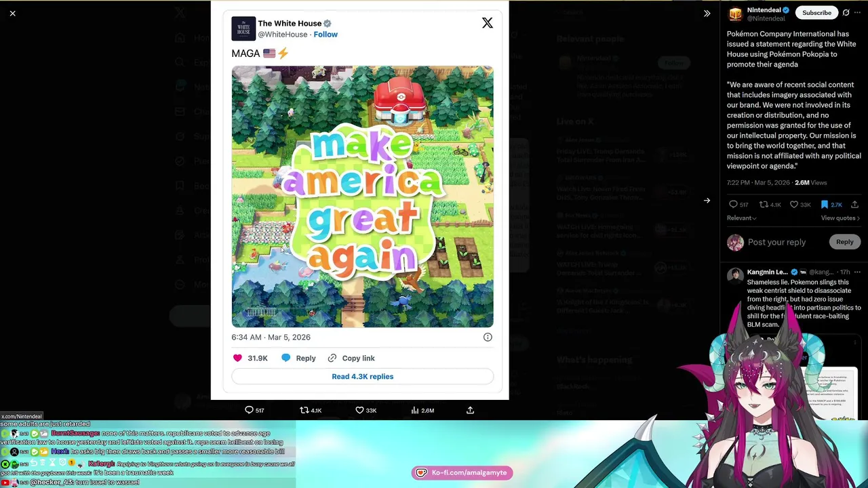Collapse the tweet sidebar with double chevrons

pos(707,14)
